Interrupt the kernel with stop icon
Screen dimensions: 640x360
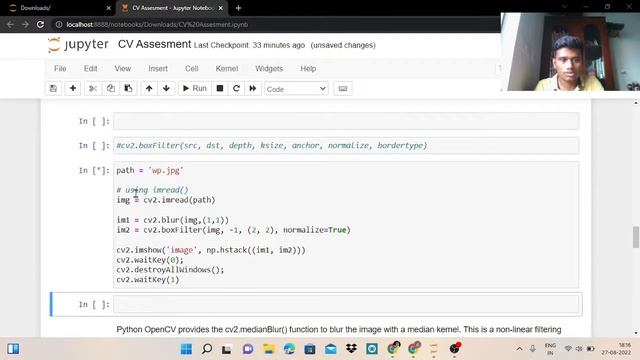(220, 89)
